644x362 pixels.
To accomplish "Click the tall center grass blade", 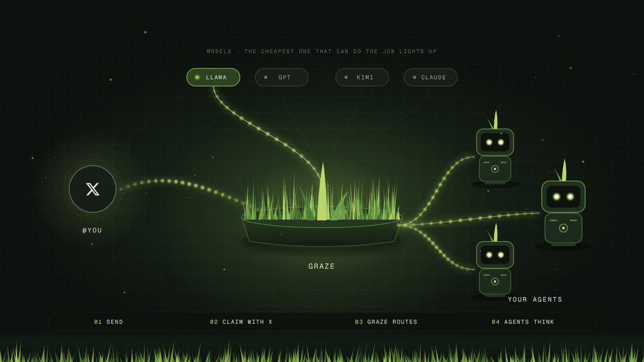I will coord(323,192).
